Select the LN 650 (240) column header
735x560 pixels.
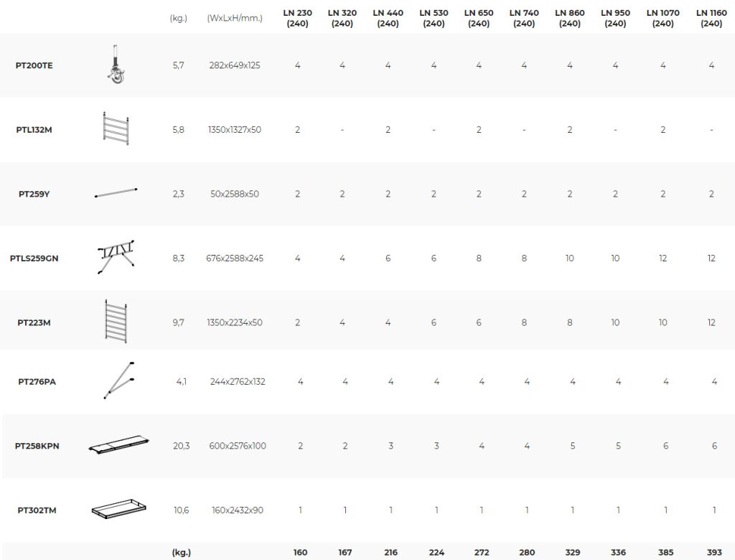click(479, 18)
